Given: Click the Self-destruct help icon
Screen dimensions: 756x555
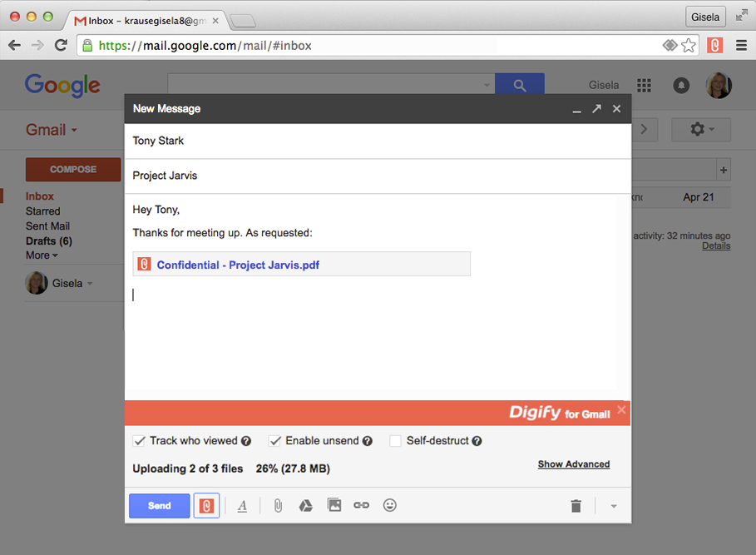Looking at the screenshot, I should 477,441.
